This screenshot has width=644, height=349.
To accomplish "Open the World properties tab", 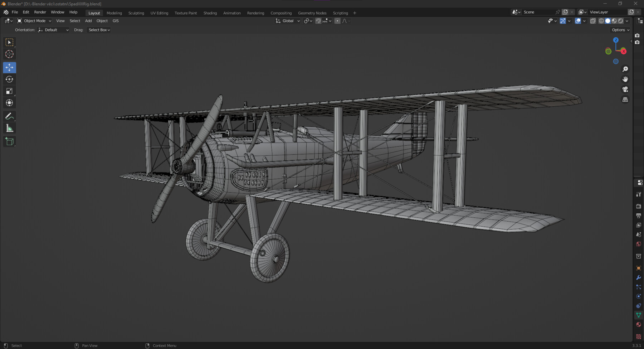I will [x=638, y=244].
